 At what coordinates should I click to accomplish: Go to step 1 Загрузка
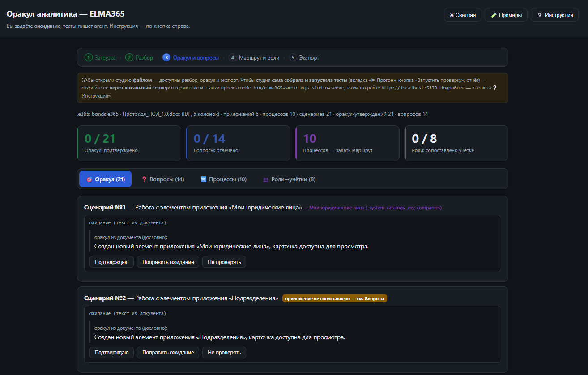click(x=100, y=58)
